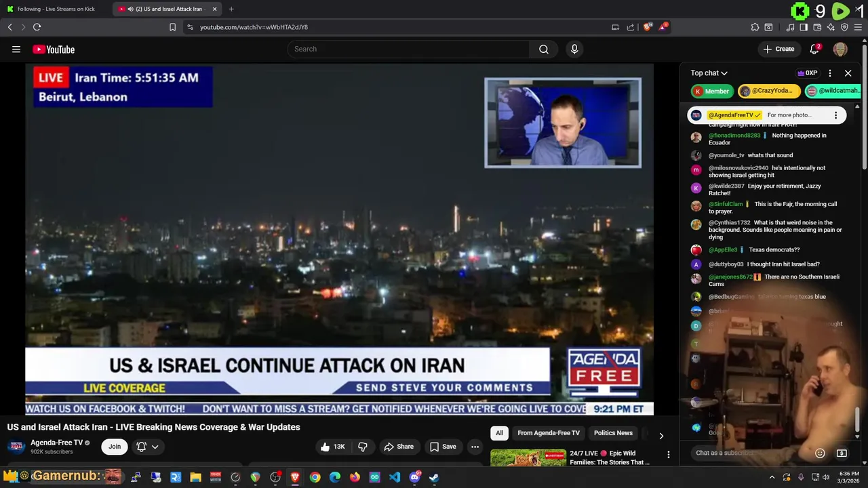
Task: Open YouTube notifications bell
Action: point(815,49)
